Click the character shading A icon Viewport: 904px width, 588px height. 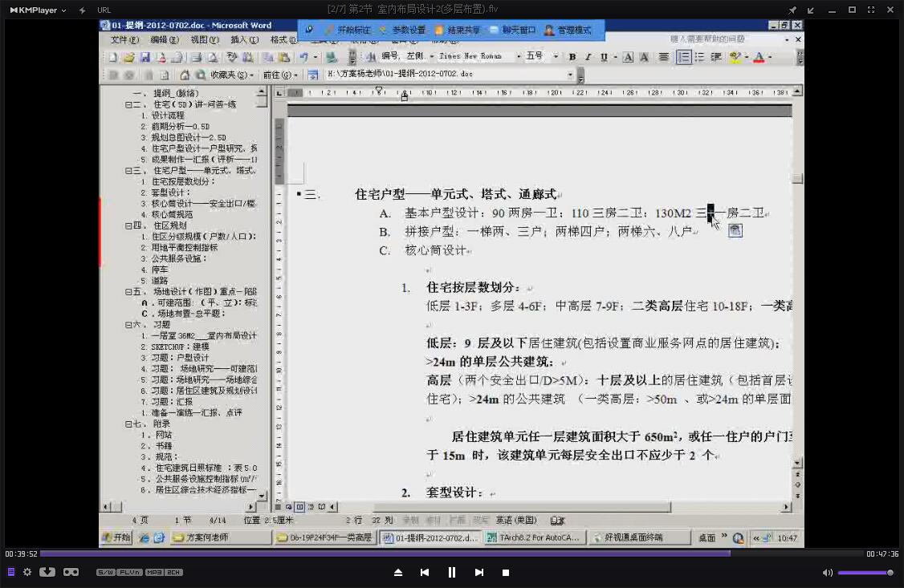click(644, 56)
